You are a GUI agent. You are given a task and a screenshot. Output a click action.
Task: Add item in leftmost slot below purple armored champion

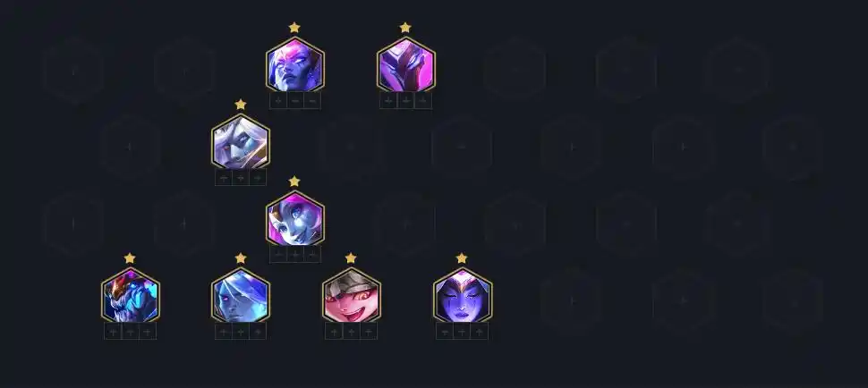coord(388,101)
